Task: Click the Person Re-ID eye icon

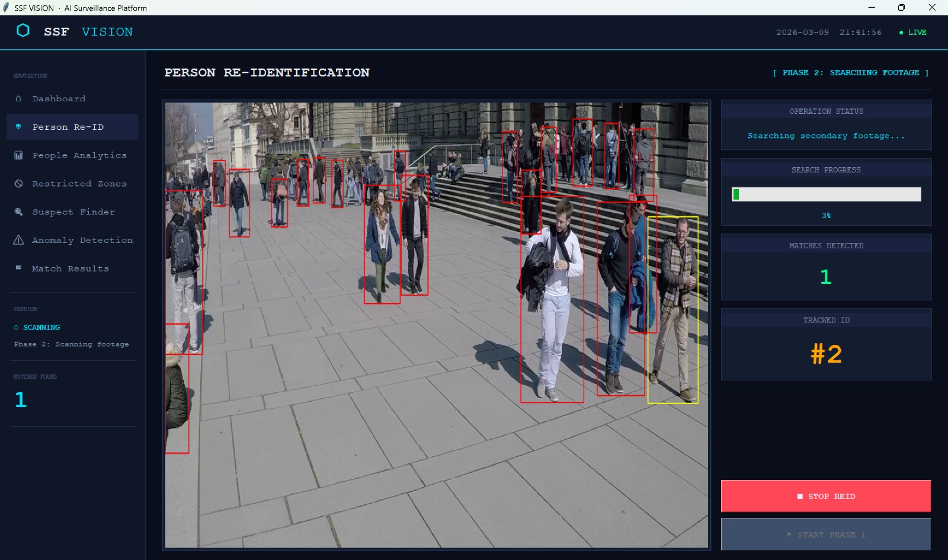Action: [x=20, y=126]
